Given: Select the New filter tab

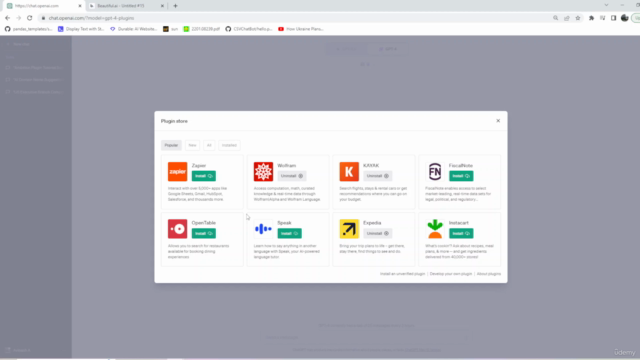Looking at the screenshot, I should 192,145.
